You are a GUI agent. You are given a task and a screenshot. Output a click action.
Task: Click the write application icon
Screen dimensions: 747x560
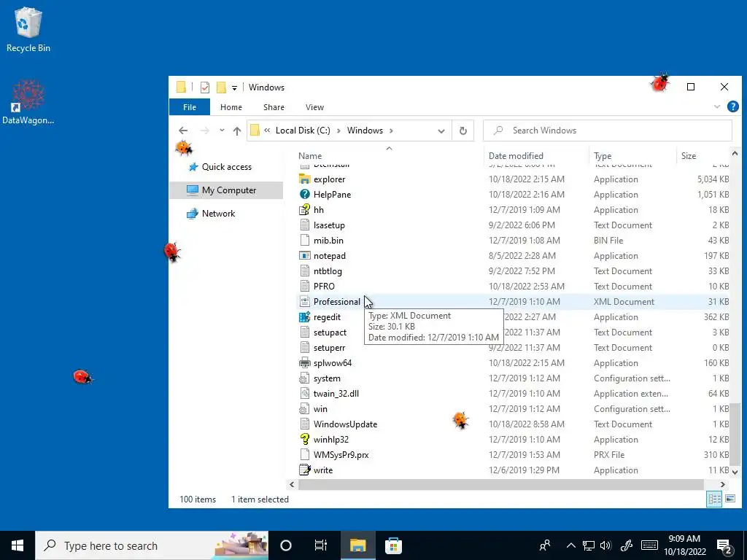point(304,470)
